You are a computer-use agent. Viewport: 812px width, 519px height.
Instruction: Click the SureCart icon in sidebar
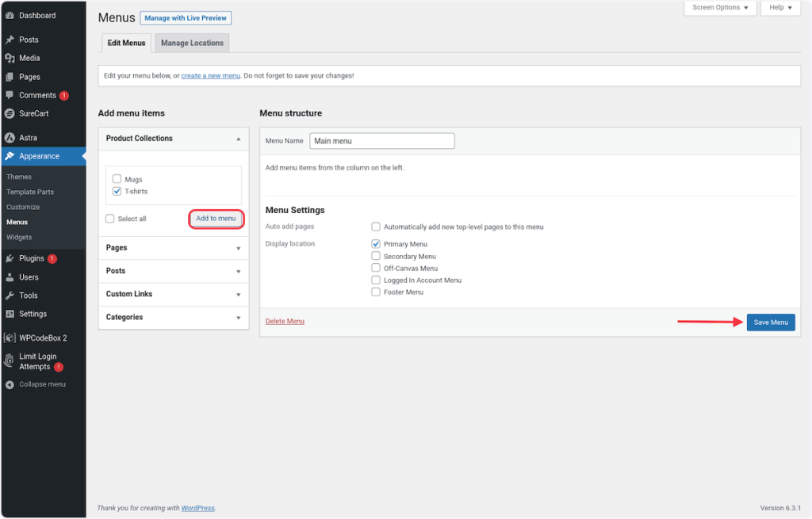click(10, 113)
